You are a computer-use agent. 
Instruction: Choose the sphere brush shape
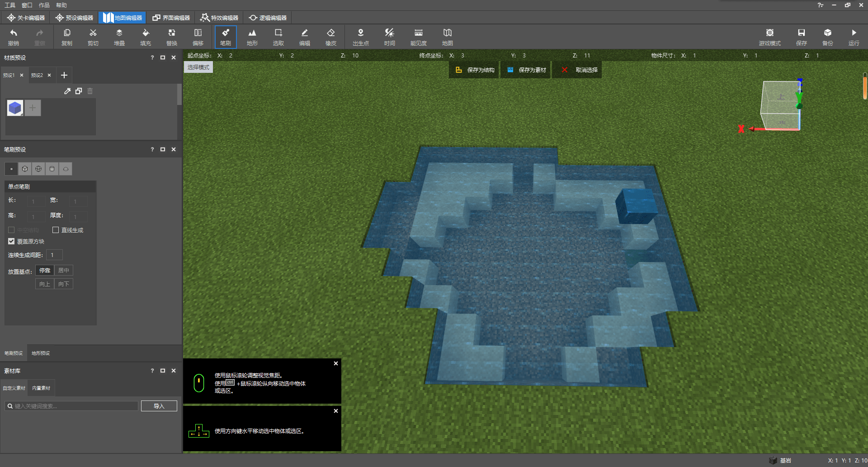pyautogui.click(x=38, y=169)
